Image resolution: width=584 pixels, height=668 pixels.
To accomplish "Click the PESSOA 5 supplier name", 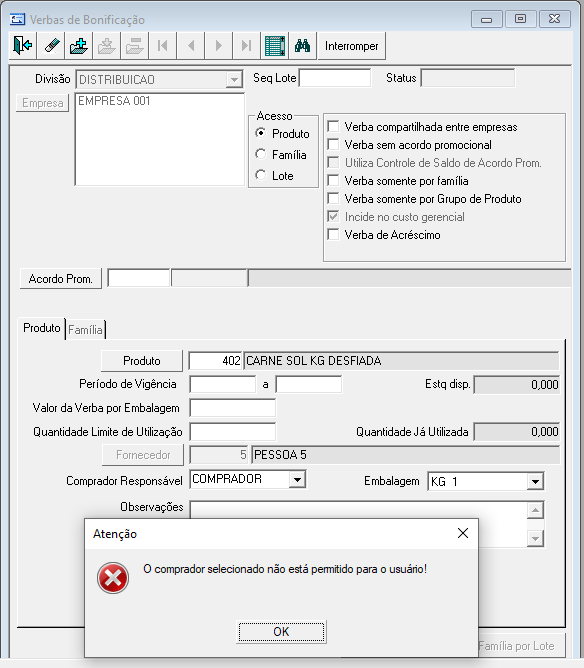I will click(x=406, y=455).
